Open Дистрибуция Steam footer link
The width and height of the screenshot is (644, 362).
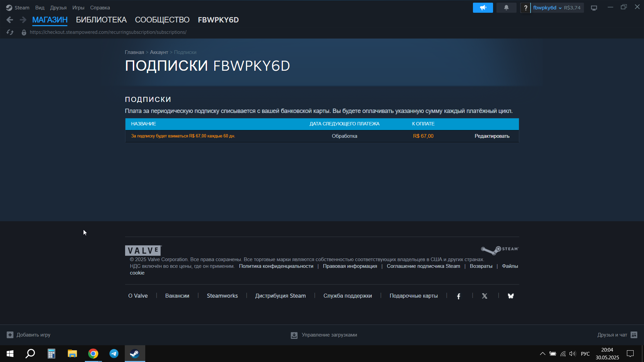coord(280,296)
